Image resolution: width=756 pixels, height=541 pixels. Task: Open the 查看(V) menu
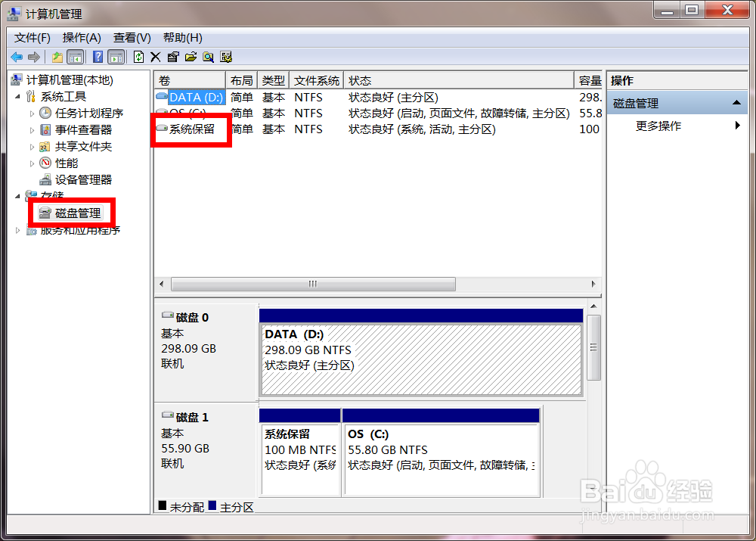point(131,37)
